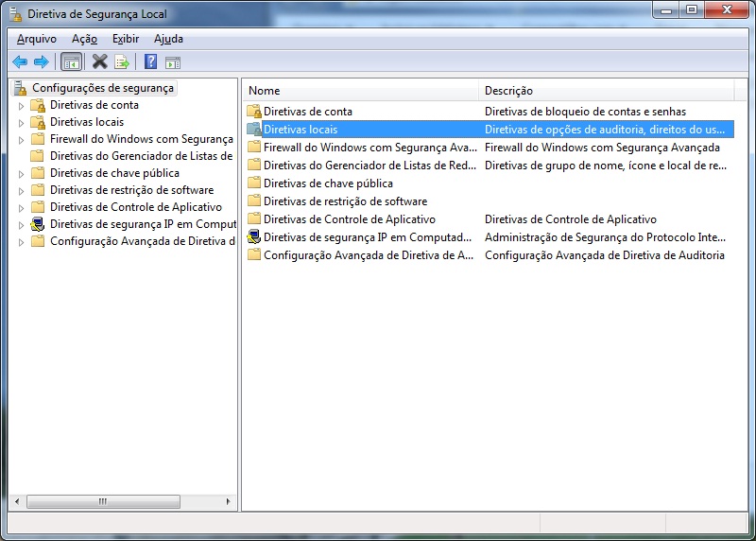Open Help via the question mark icon
This screenshot has width=756, height=541.
point(151,61)
